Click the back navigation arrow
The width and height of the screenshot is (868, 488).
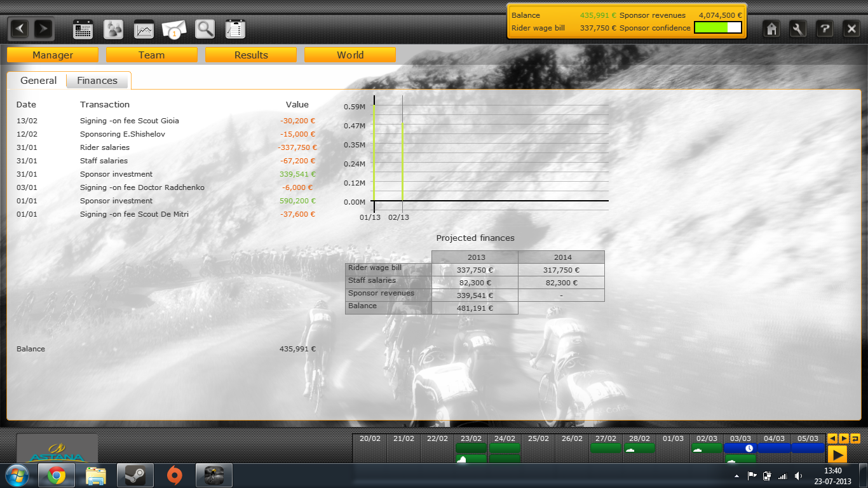pyautogui.click(x=20, y=29)
